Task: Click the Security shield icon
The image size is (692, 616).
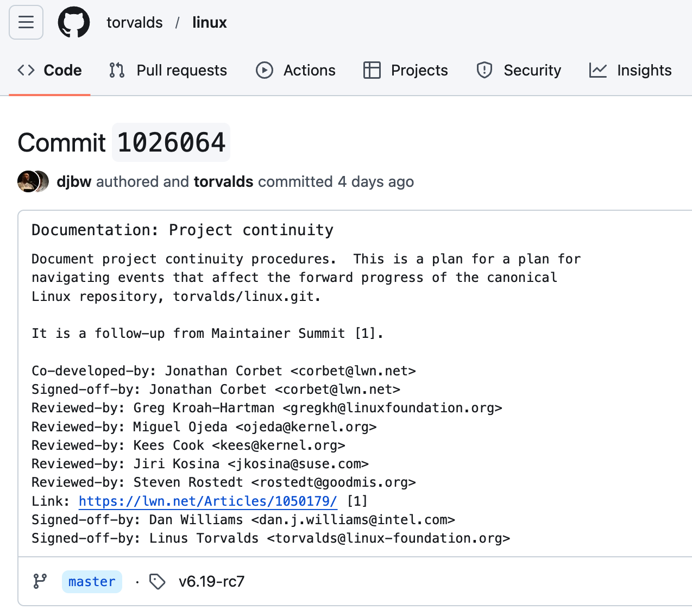Action: click(485, 70)
